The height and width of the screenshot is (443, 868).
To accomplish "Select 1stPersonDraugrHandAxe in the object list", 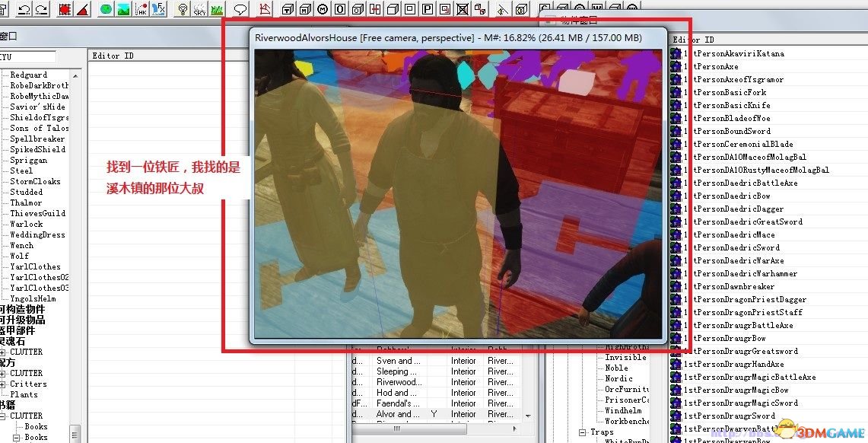I will (x=733, y=365).
